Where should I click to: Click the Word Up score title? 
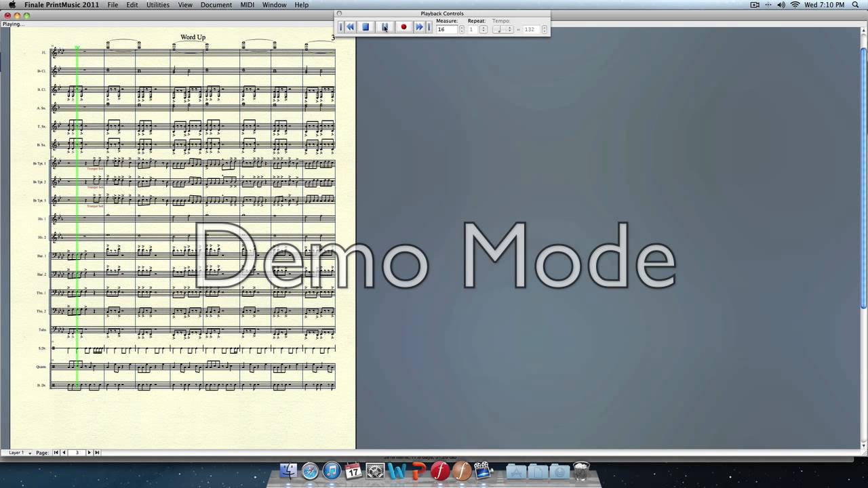click(193, 37)
